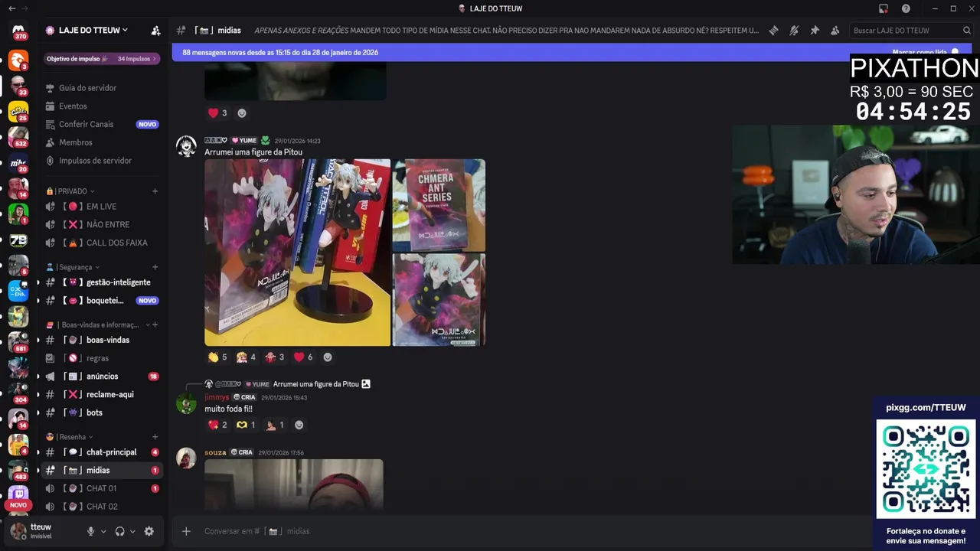980x551 pixels.
Task: Open the regras channel
Action: point(102,358)
